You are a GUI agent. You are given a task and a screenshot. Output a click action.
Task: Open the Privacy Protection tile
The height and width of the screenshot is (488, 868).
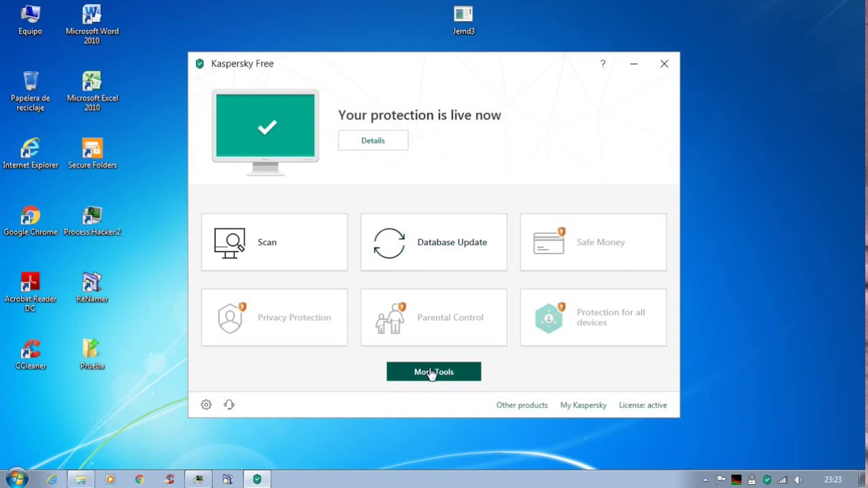(274, 317)
